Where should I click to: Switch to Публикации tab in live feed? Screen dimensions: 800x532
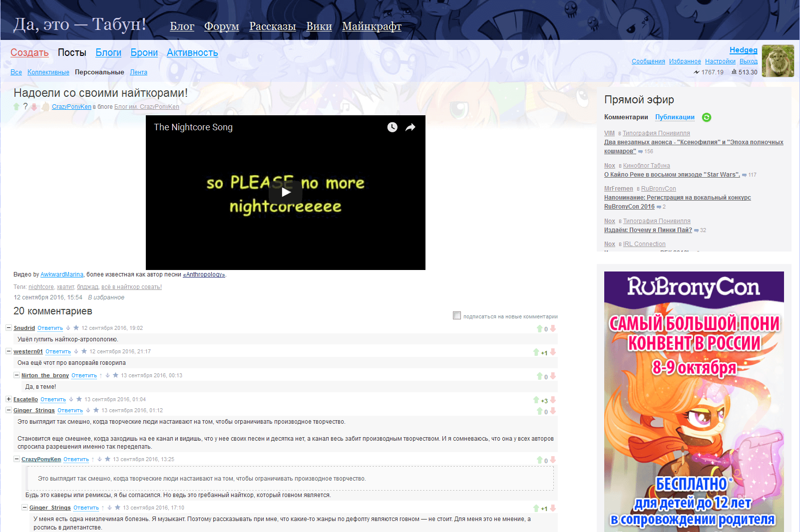pyautogui.click(x=675, y=117)
